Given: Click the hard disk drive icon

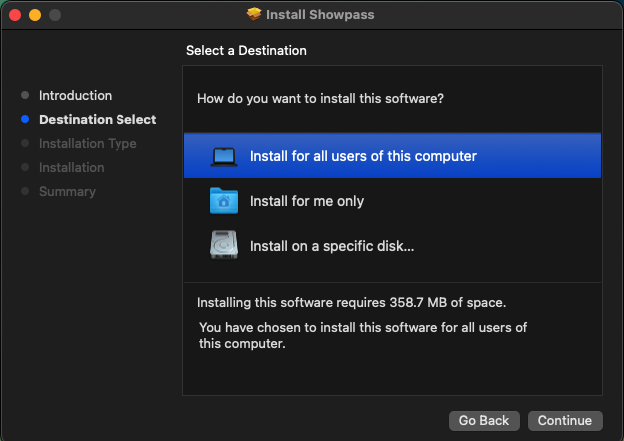Looking at the screenshot, I should click(x=224, y=245).
